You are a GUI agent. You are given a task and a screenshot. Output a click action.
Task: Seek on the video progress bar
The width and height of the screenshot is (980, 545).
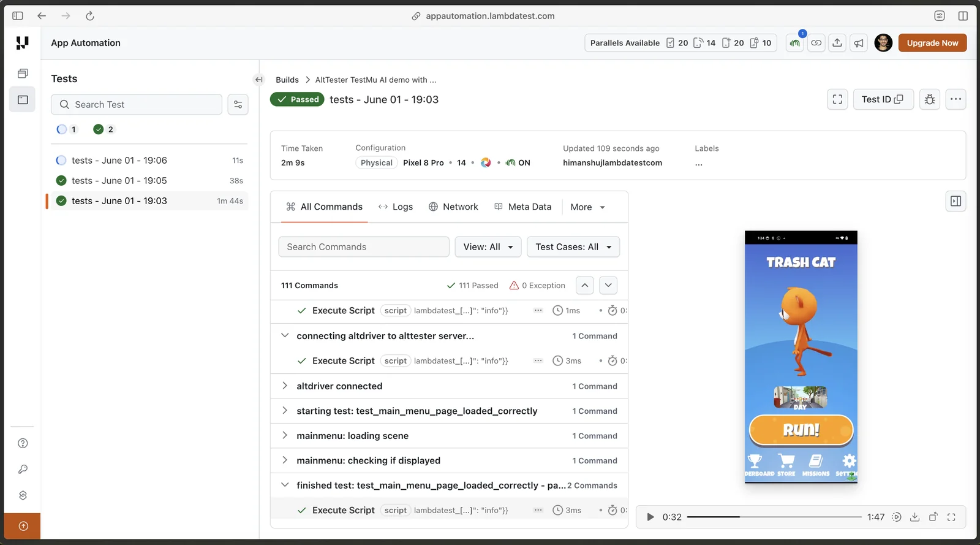point(774,517)
